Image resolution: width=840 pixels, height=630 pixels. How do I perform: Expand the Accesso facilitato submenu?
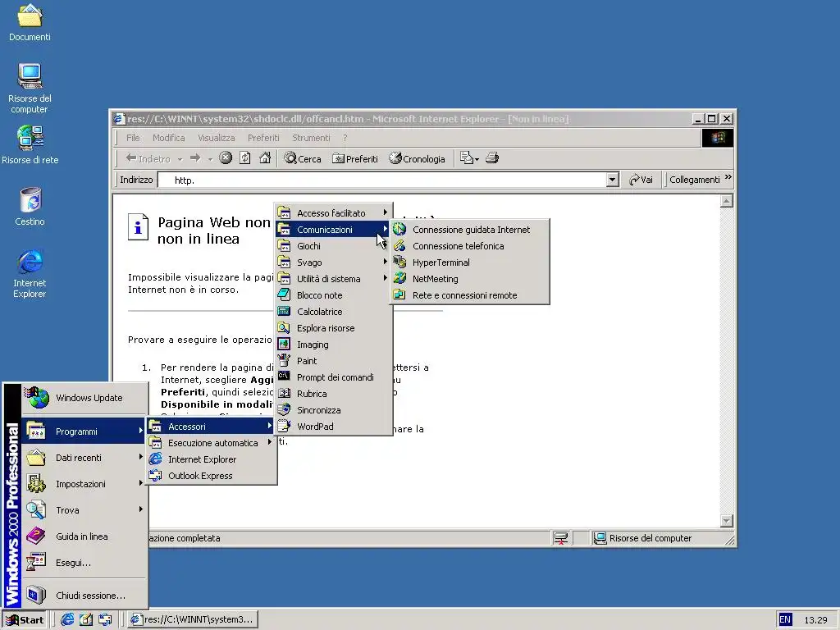point(333,212)
